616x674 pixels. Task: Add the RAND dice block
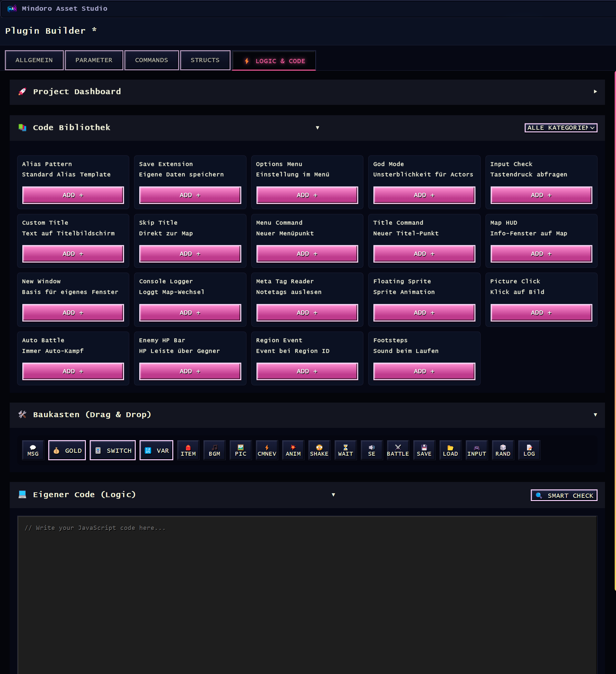tap(503, 450)
